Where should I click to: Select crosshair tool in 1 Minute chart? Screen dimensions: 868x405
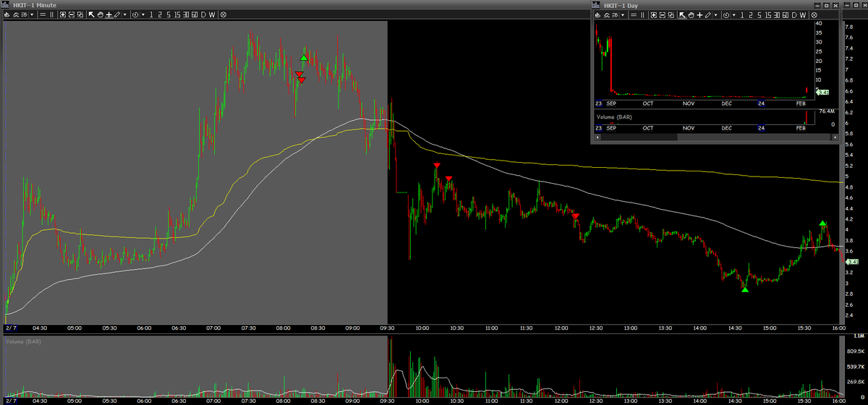pos(109,14)
